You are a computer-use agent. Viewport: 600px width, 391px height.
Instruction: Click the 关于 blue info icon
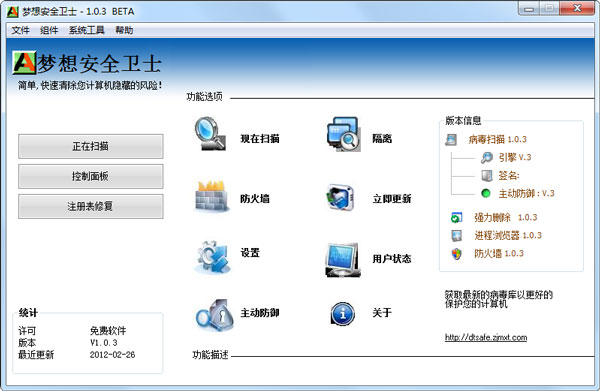[342, 314]
